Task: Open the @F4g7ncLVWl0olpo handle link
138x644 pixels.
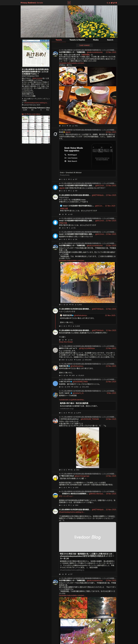Action: click(87, 348)
